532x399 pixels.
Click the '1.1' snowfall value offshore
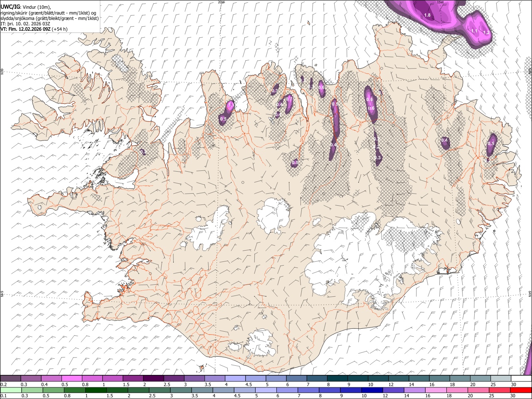[474, 31]
